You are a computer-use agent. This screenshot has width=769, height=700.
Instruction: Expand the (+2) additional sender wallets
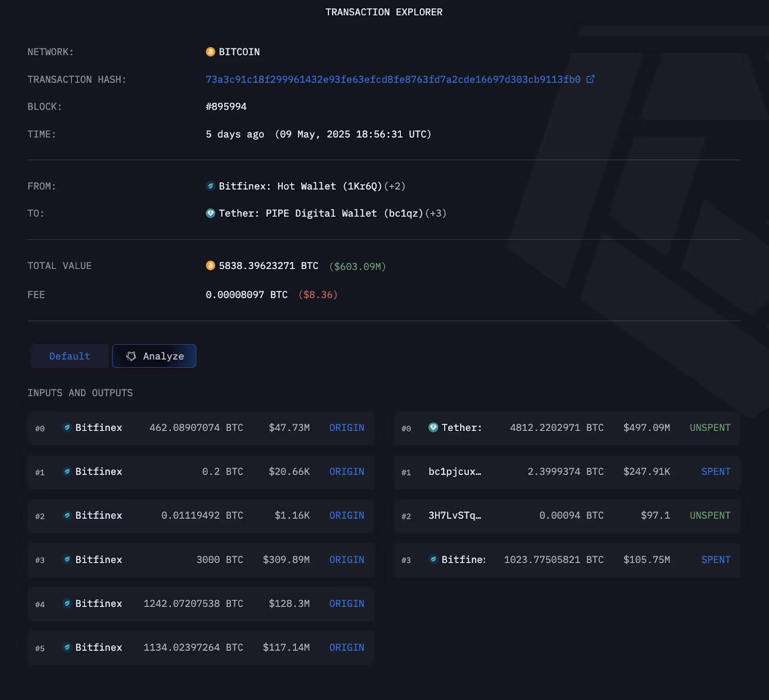[x=395, y=186]
